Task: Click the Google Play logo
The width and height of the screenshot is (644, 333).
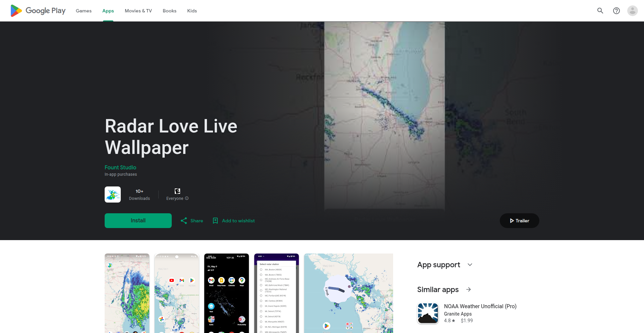Action: click(38, 11)
